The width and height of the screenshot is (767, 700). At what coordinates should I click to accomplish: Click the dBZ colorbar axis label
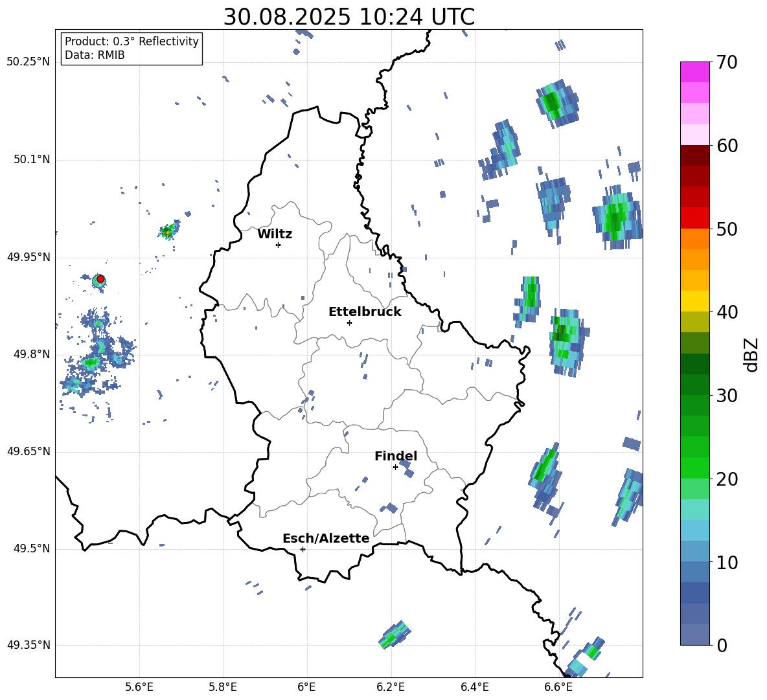point(751,354)
